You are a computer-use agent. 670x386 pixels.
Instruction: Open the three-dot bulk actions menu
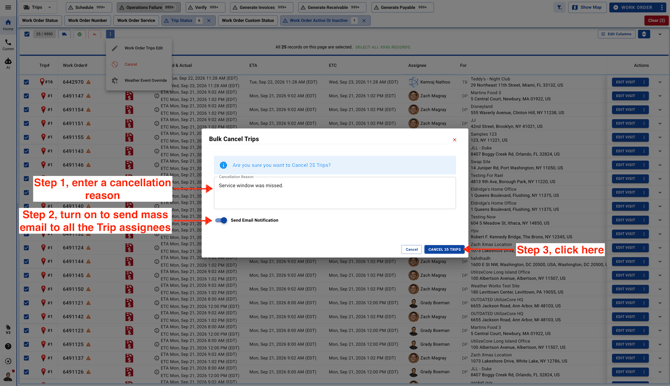[110, 34]
